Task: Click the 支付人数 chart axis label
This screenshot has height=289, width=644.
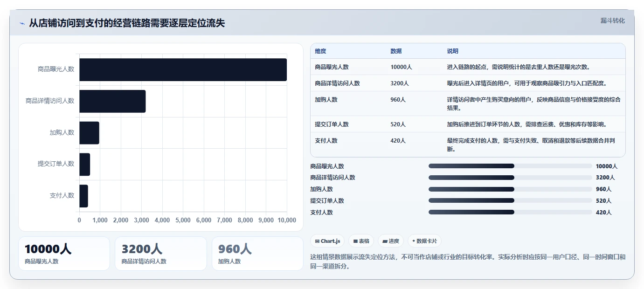Action: coord(62,195)
